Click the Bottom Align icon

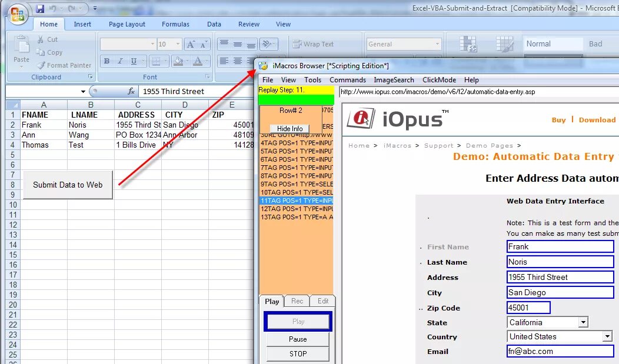coord(251,44)
